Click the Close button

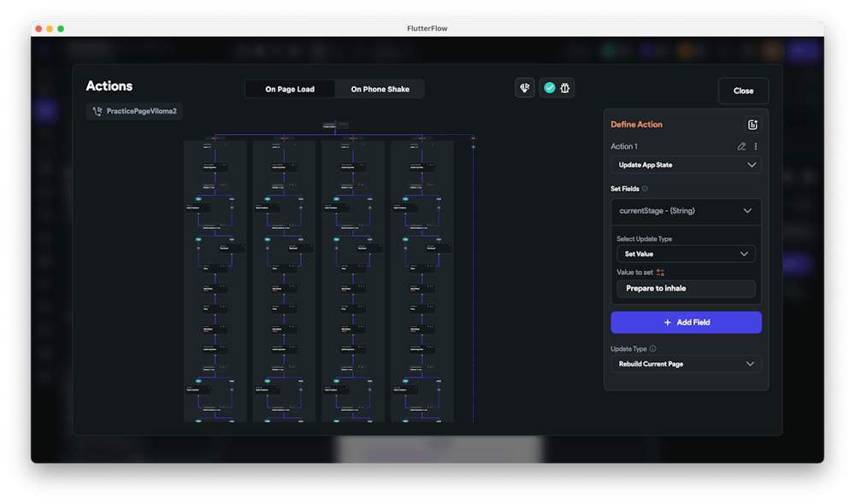[743, 91]
